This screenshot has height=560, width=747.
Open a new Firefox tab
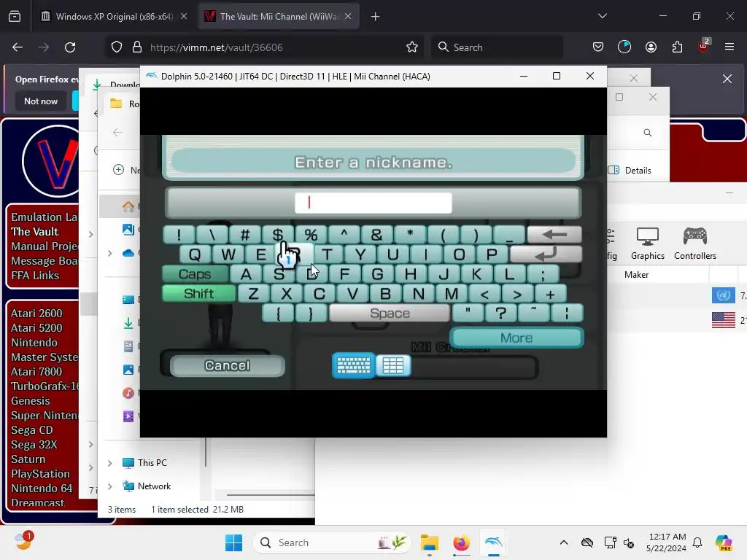pyautogui.click(x=376, y=17)
